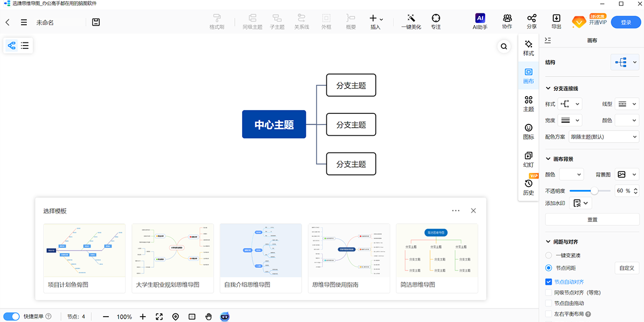Viewport: 644px width, 322px height.
Task: Click the opacity percentage stepper arrows
Action: [x=636, y=191]
